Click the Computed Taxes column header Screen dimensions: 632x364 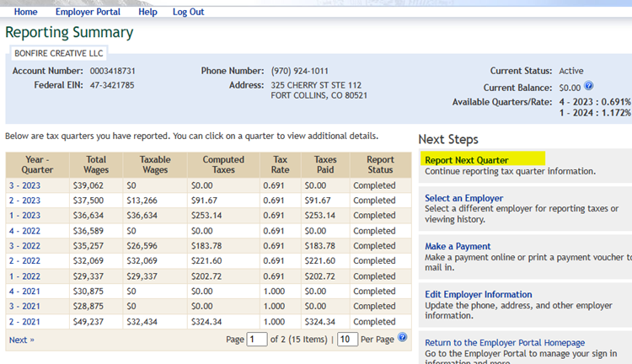pos(223,164)
